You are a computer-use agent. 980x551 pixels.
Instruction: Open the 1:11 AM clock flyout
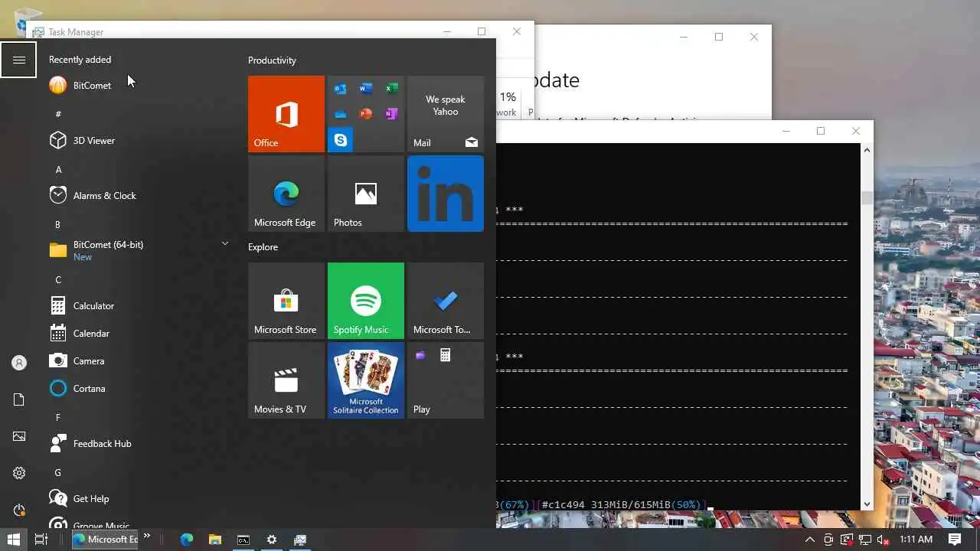(x=916, y=540)
